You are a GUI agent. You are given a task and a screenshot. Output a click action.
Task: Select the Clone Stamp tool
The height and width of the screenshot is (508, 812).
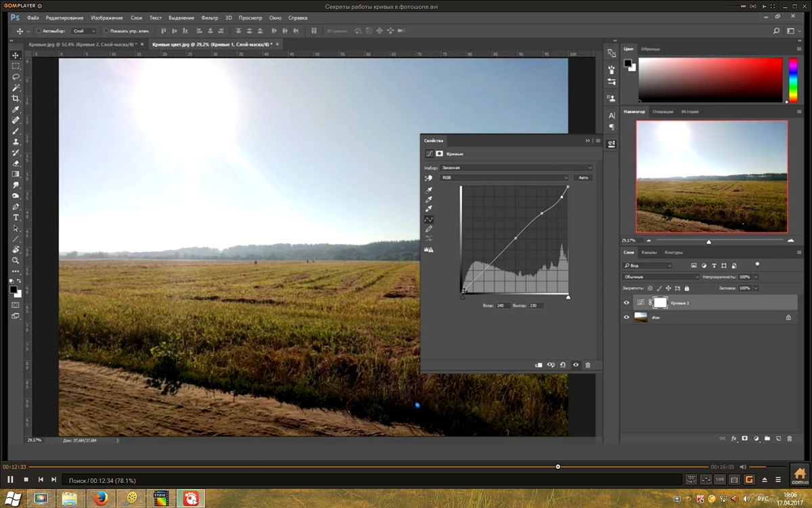16,142
